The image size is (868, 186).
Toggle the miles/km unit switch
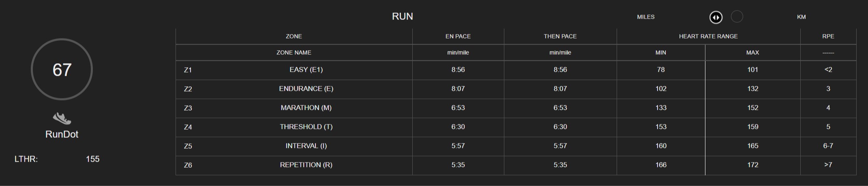716,17
